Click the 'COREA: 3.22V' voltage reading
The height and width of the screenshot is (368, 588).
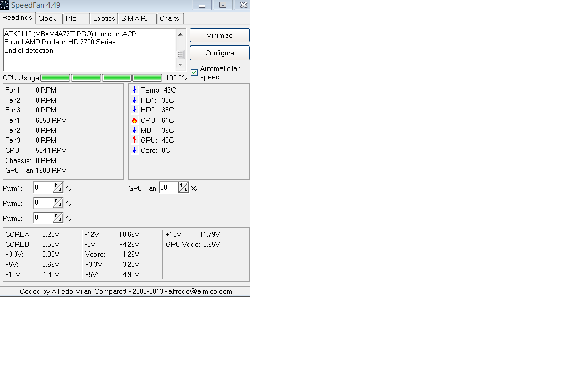(x=32, y=234)
